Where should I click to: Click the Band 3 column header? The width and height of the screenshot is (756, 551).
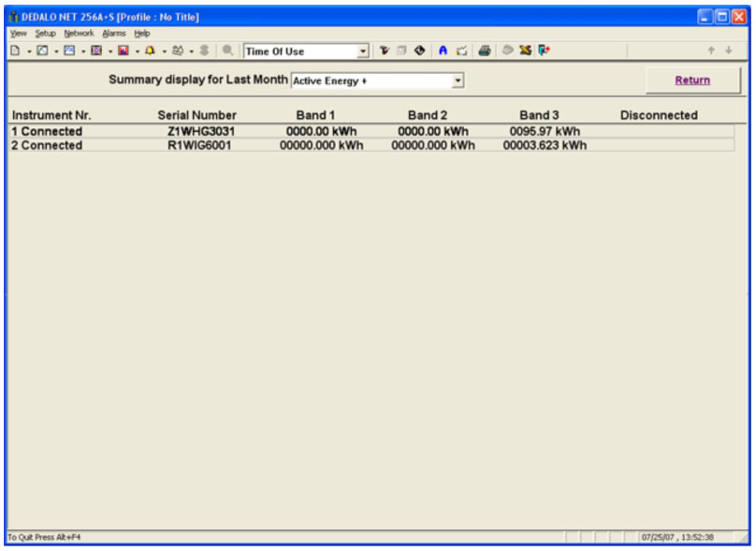pos(539,115)
